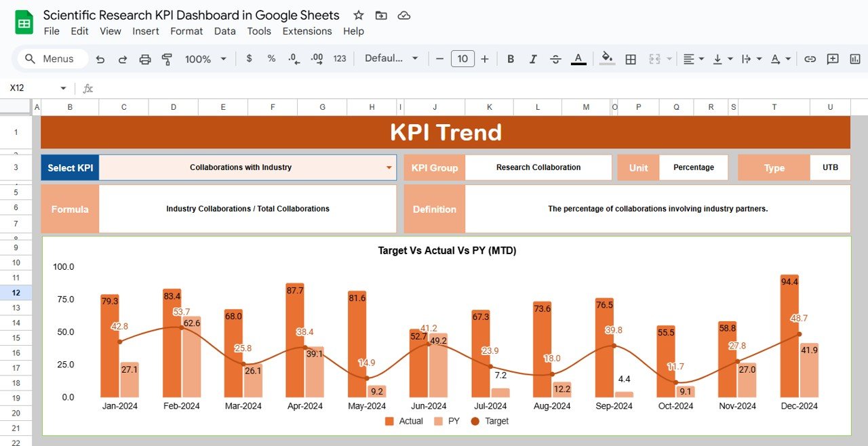Open the Extensions menu

[x=307, y=31]
